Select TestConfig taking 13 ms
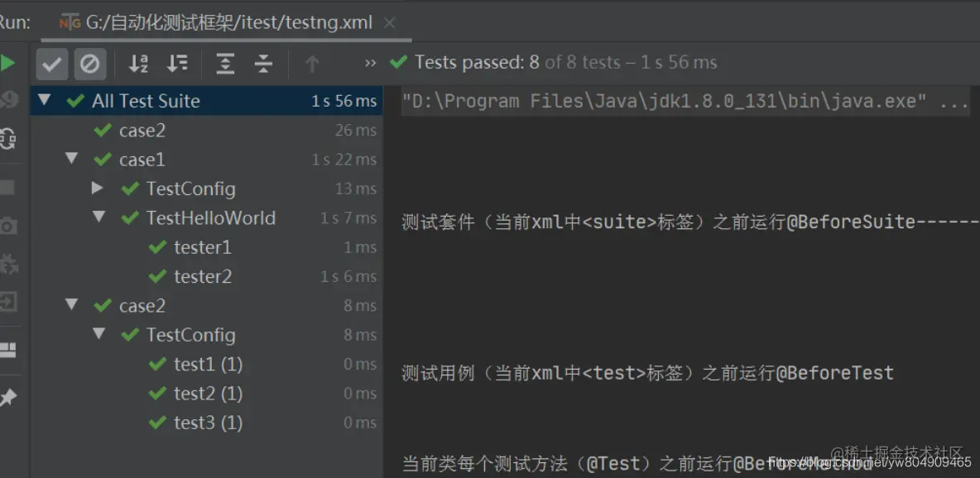 pos(207,188)
